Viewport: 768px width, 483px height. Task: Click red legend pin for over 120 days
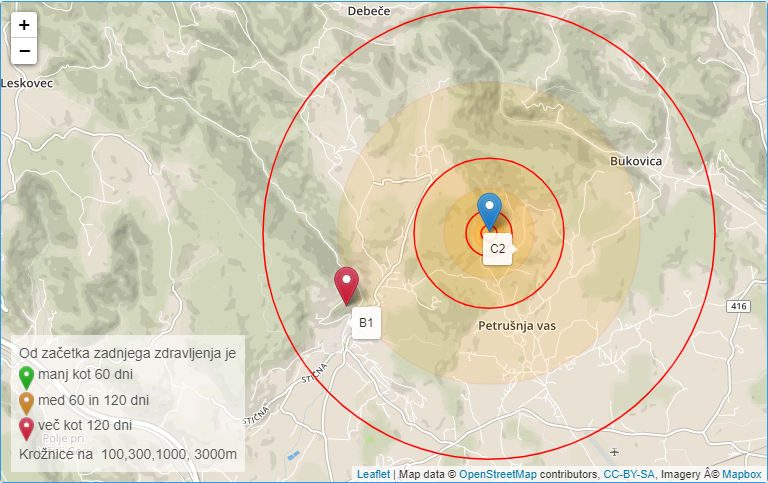tap(26, 429)
